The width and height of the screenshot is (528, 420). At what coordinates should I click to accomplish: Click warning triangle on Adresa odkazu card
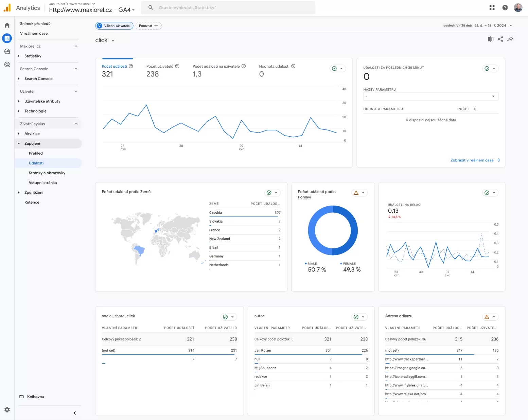(487, 317)
